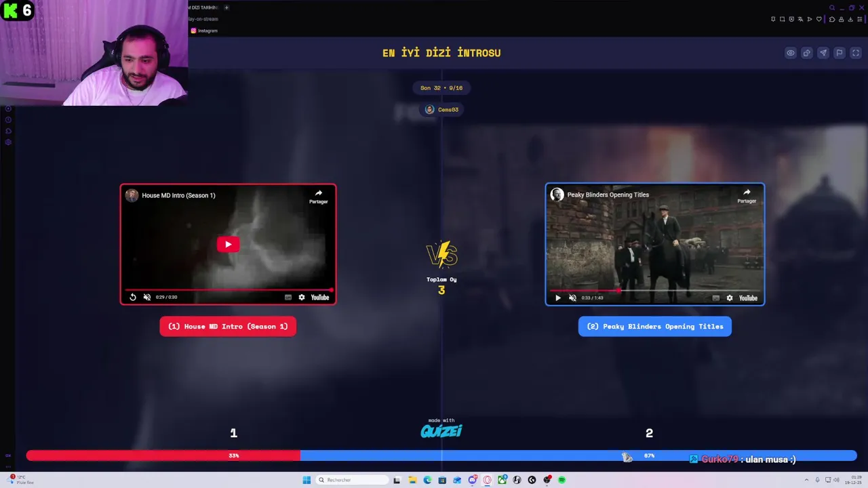
Task: Open House MD video on YouTube
Action: coord(320,298)
